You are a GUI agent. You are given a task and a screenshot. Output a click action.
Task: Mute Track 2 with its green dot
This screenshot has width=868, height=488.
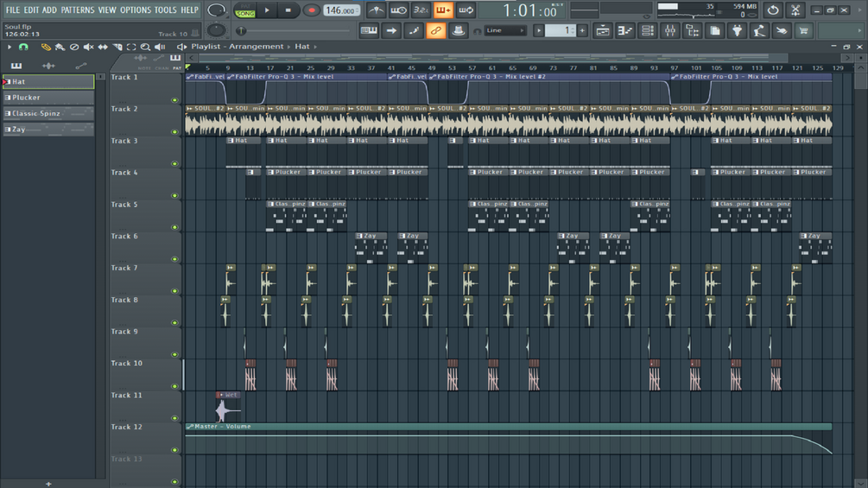click(175, 131)
